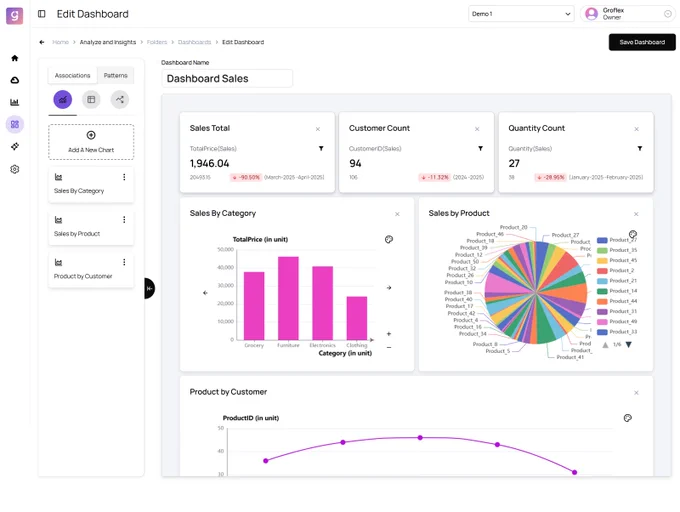Collapse left panel with black arrow handle

tap(150, 288)
